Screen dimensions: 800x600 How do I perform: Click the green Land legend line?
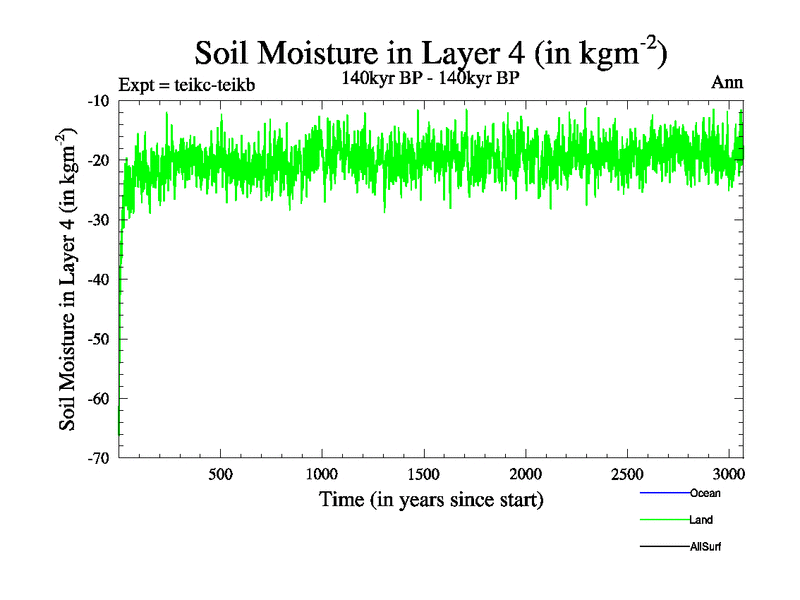(x=664, y=520)
